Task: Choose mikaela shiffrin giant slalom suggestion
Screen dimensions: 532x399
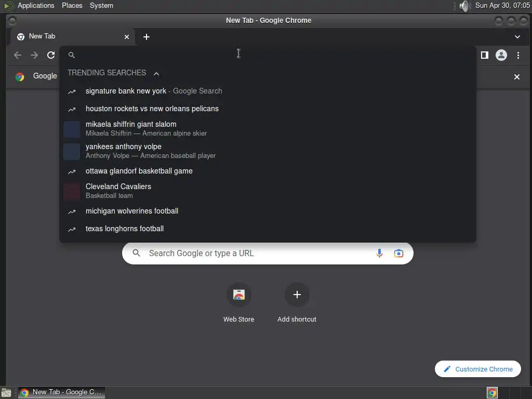Action: tap(268, 129)
